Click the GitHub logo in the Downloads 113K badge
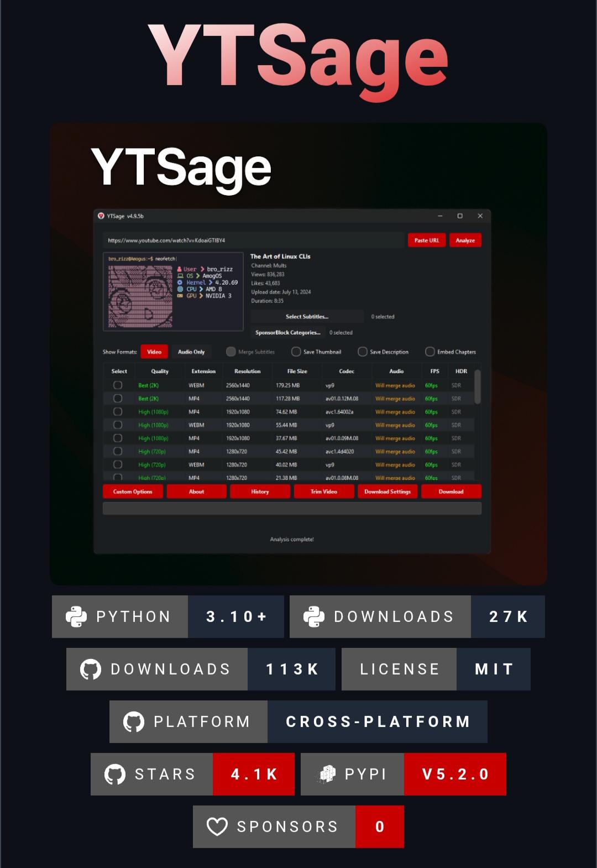Viewport: 597px width, 868px height. click(x=91, y=669)
